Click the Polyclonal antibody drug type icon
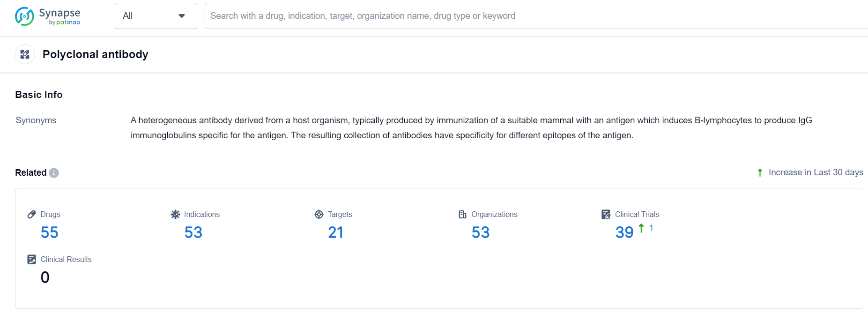Viewport: 868px width, 314px height. point(25,54)
